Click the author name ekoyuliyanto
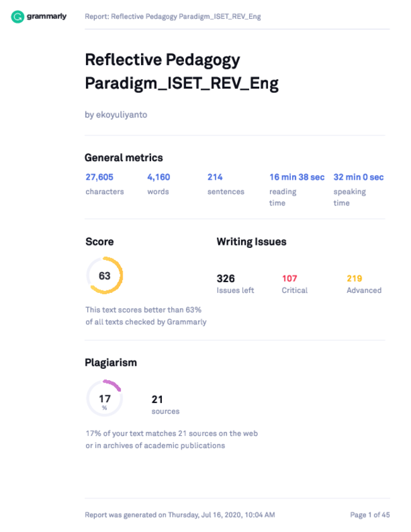Viewport: 411px width, 532px height. point(121,114)
